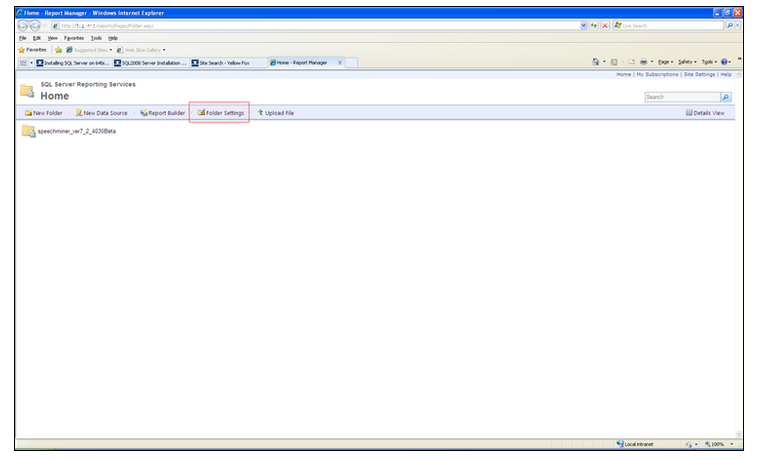Open the Favorites menu in menu bar
This screenshot has width=757, height=460.
(x=74, y=38)
